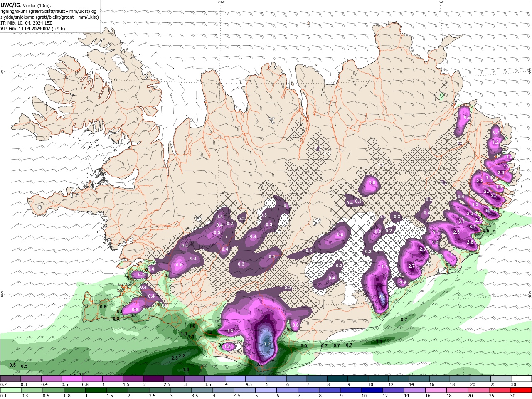Pick the bright pink 0.5 swatch in snow legend

(71, 379)
